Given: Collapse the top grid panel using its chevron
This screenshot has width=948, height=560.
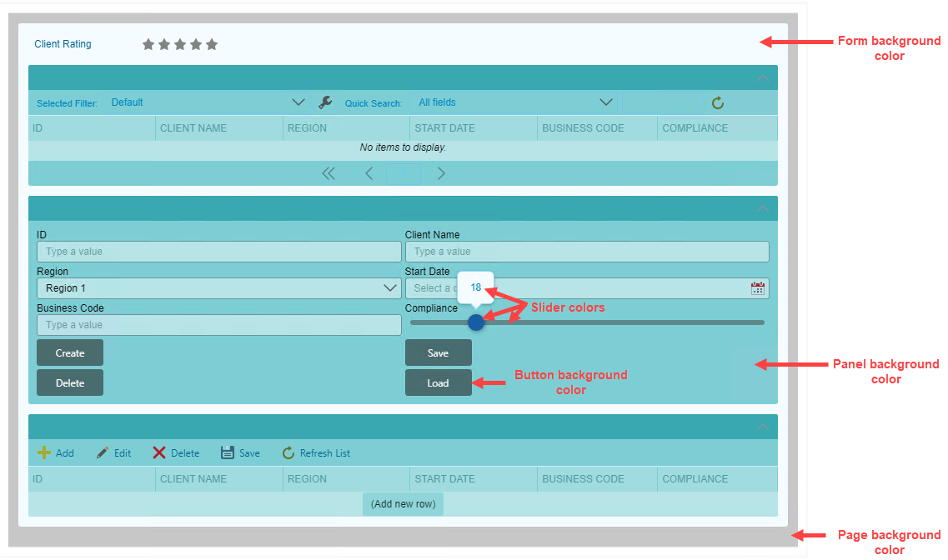Looking at the screenshot, I should click(762, 78).
